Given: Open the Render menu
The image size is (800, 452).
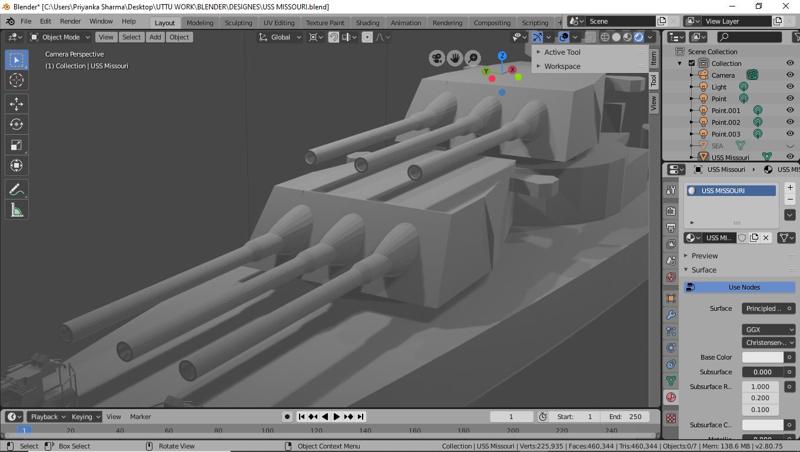Looking at the screenshot, I should 70,21.
